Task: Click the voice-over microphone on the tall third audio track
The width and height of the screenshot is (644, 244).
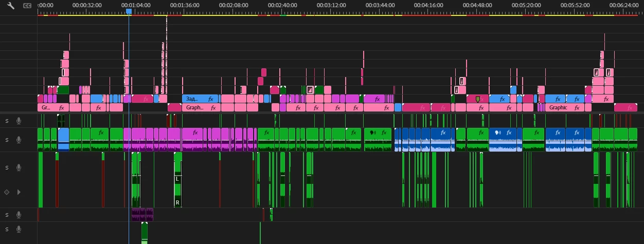Action: tap(19, 167)
